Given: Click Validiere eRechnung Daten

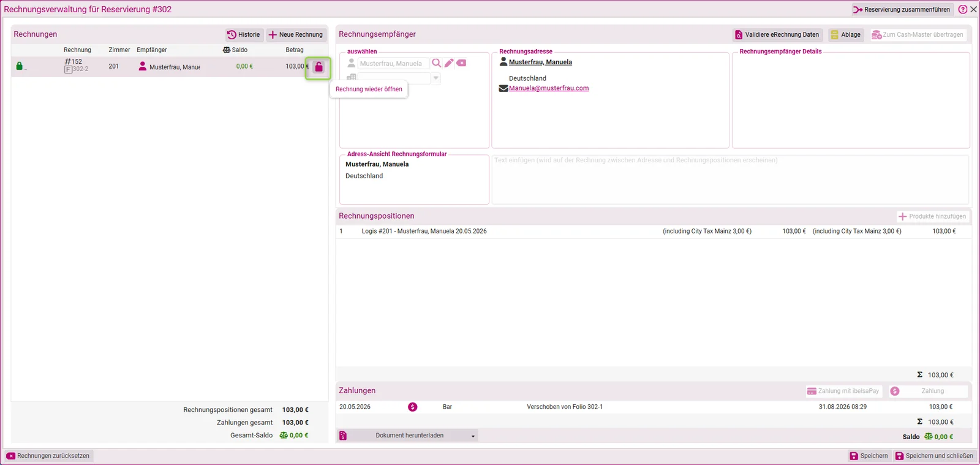Looking at the screenshot, I should coord(778,35).
